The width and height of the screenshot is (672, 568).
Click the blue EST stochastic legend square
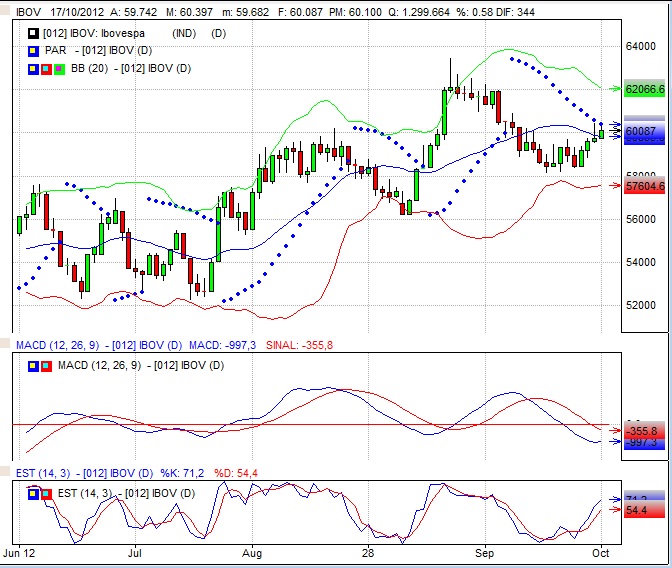[x=34, y=493]
